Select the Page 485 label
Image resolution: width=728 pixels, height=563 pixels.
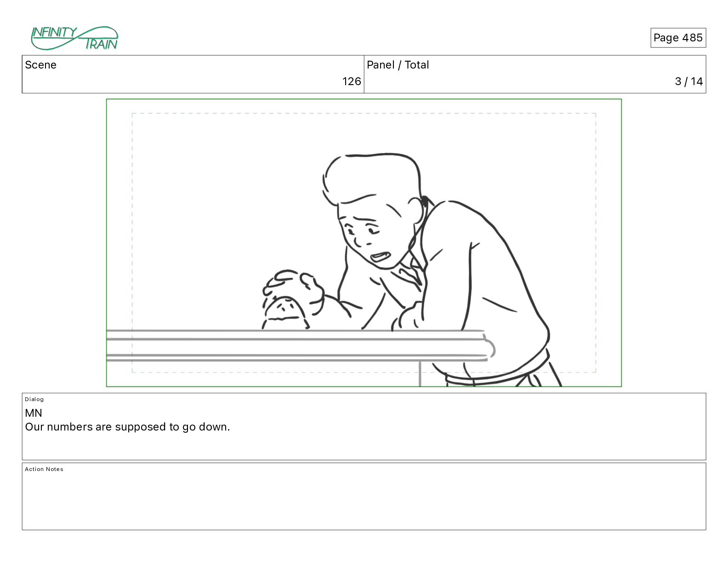pos(678,38)
